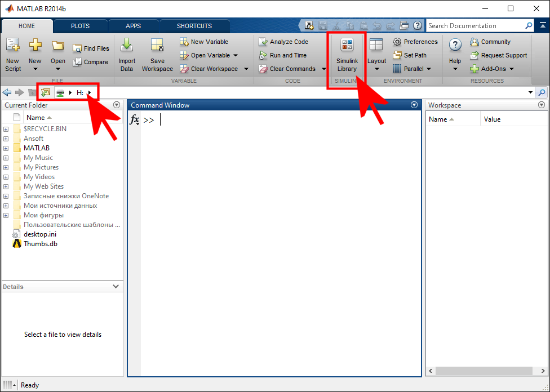The height and width of the screenshot is (392, 550).
Task: Click the quick access undo icon
Action: pos(377,25)
